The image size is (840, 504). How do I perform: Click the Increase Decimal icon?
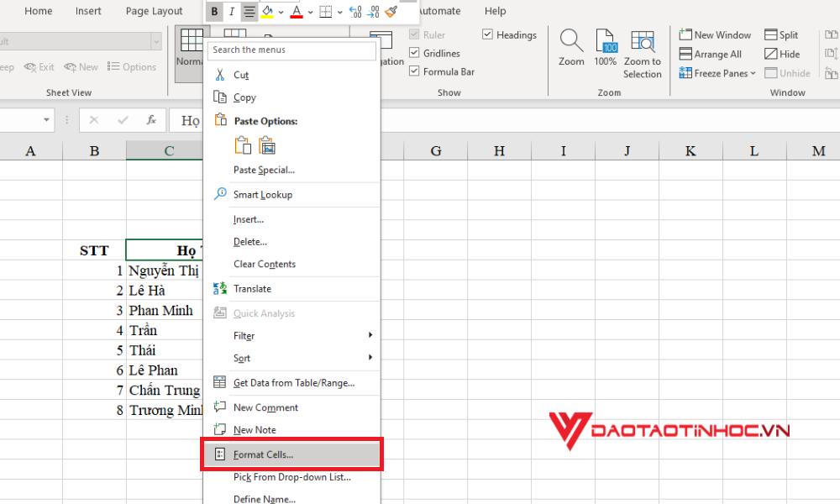[x=354, y=11]
